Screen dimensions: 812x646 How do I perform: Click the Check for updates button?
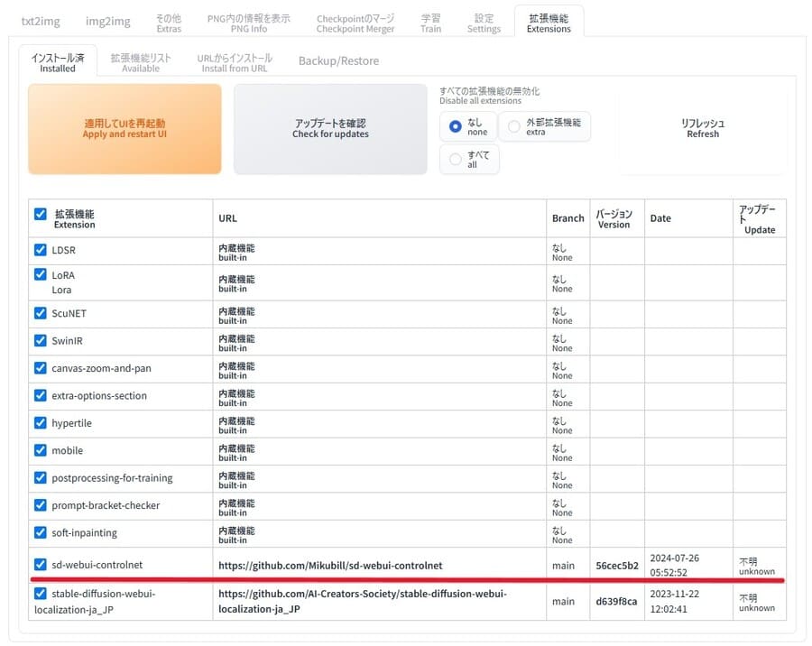pos(330,129)
